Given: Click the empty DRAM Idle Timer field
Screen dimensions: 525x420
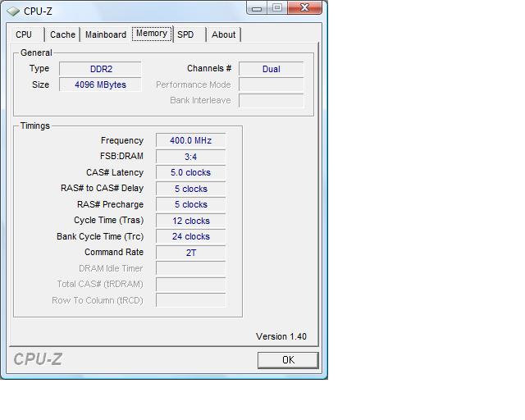Looking at the screenshot, I should point(191,268).
